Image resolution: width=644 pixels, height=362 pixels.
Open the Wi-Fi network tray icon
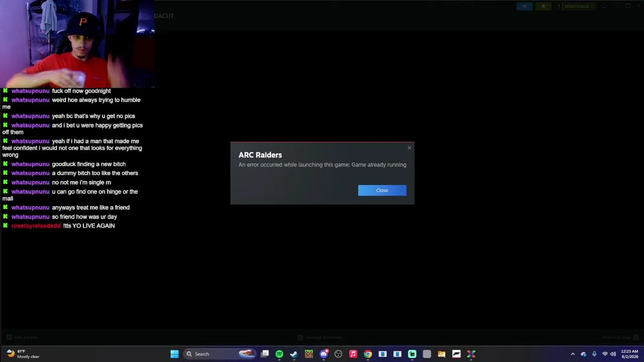(605, 354)
